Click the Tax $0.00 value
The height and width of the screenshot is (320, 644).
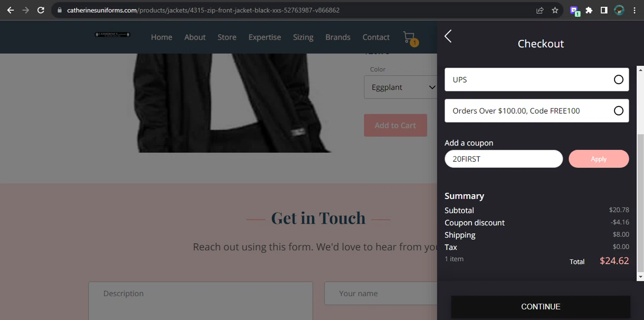click(x=621, y=247)
